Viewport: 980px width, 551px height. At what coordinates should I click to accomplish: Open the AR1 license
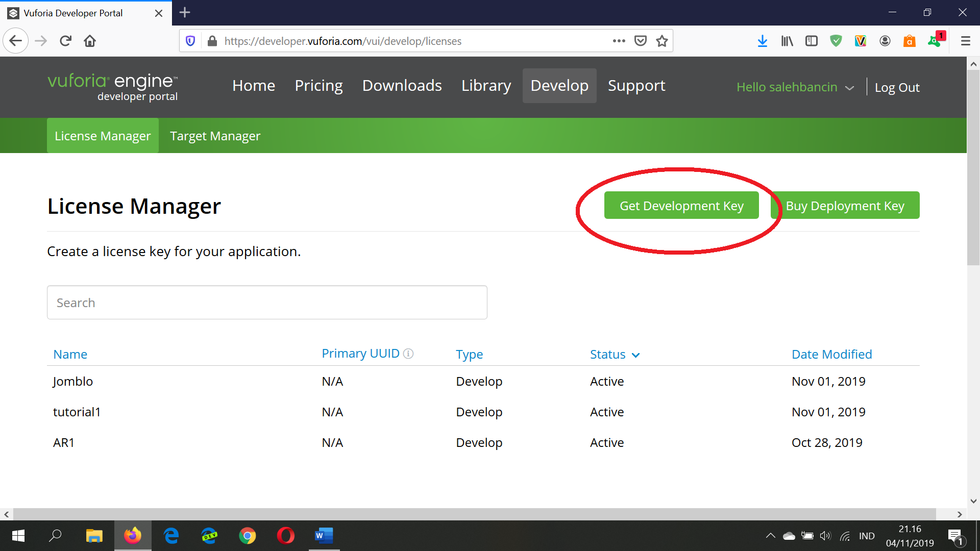(64, 442)
